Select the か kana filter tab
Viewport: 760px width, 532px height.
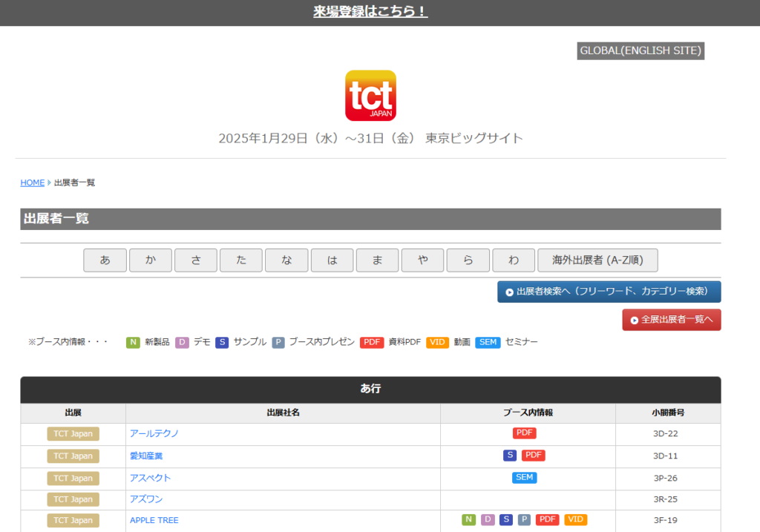[x=151, y=260]
